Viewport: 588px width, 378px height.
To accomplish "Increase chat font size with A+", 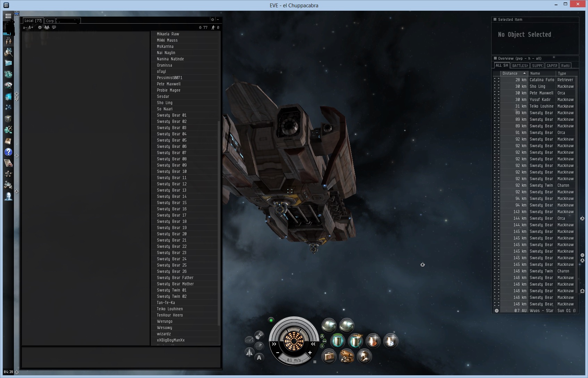I will click(x=31, y=27).
